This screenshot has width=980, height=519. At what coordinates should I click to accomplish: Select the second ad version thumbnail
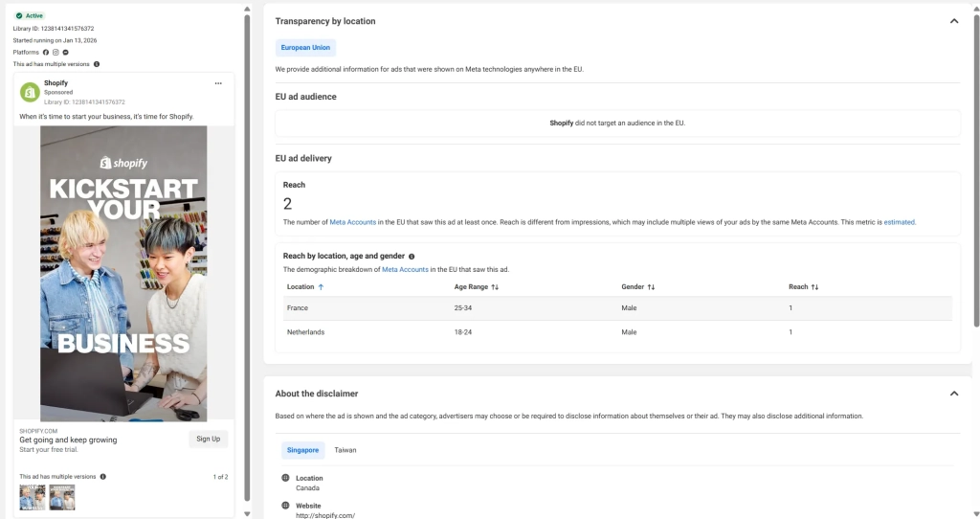[62, 497]
